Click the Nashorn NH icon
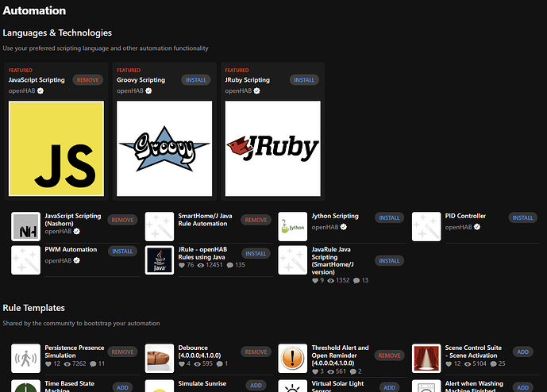The width and height of the screenshot is (547, 392). pyautogui.click(x=26, y=227)
